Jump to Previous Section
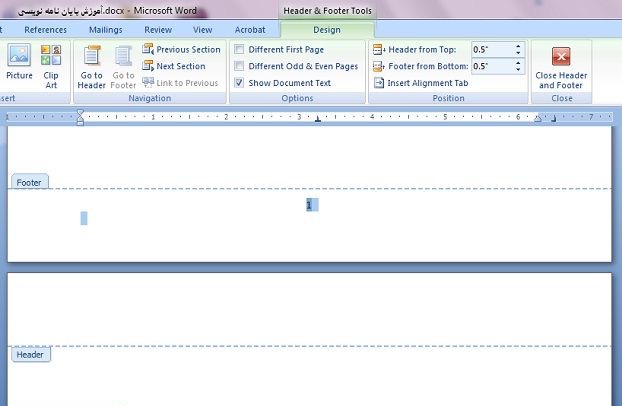The height and width of the screenshot is (406, 622). tap(181, 49)
